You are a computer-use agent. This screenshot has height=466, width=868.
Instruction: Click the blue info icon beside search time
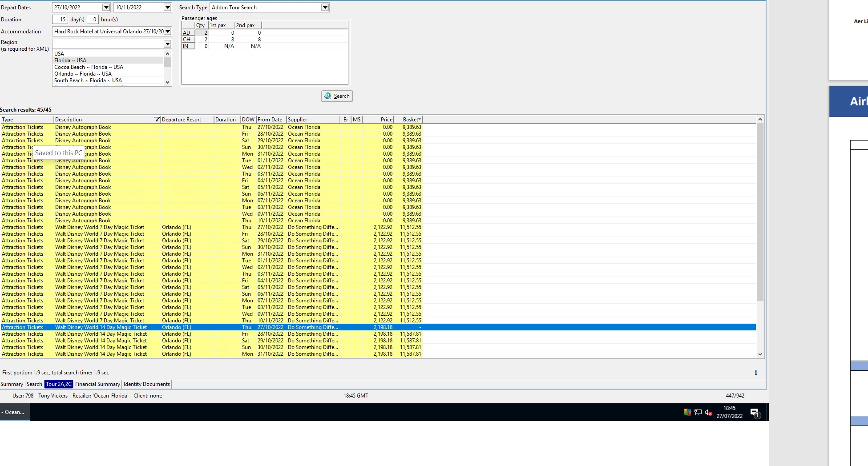click(756, 373)
